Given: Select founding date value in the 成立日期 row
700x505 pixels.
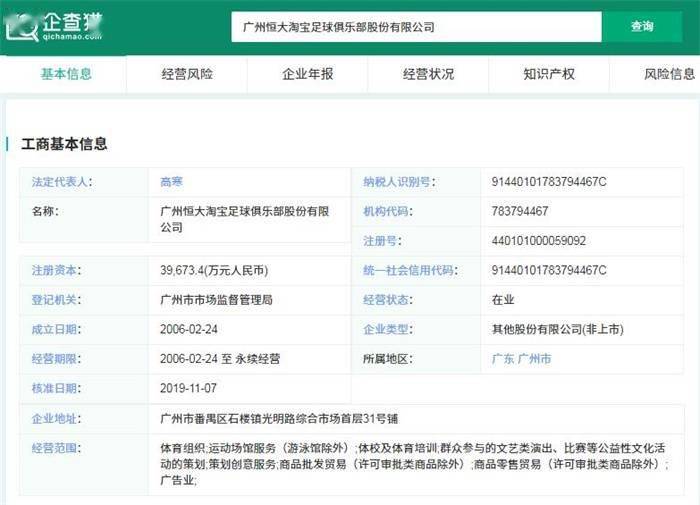Looking at the screenshot, I should tap(188, 329).
